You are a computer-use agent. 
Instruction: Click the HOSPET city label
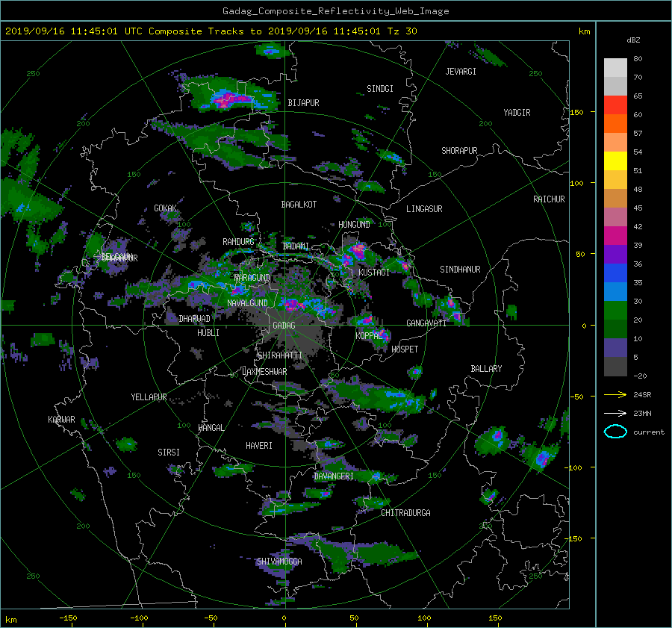click(405, 349)
